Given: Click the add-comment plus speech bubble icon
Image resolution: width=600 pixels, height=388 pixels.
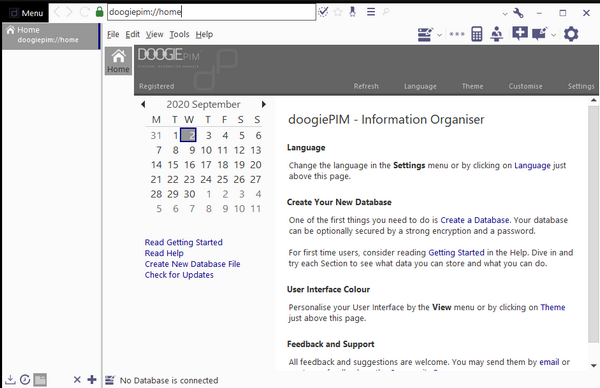Looking at the screenshot, I should tap(520, 34).
